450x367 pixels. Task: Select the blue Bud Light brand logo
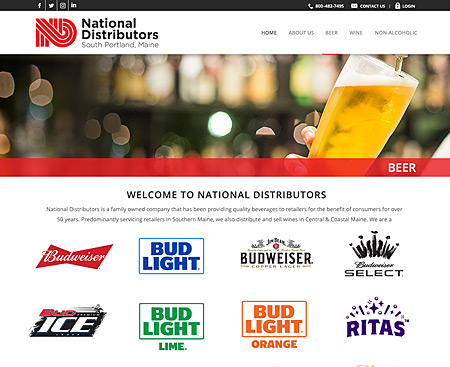coord(171,256)
